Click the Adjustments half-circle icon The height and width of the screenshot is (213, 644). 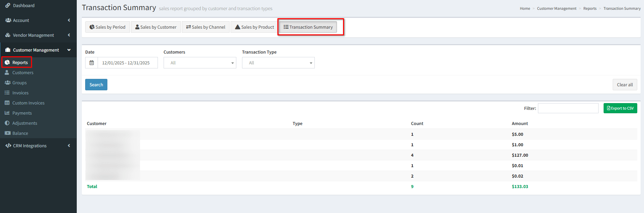tap(7, 123)
